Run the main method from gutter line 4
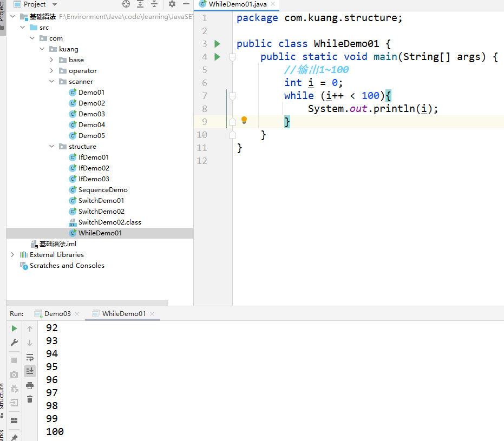This screenshot has height=441, width=504. pyautogui.click(x=217, y=57)
